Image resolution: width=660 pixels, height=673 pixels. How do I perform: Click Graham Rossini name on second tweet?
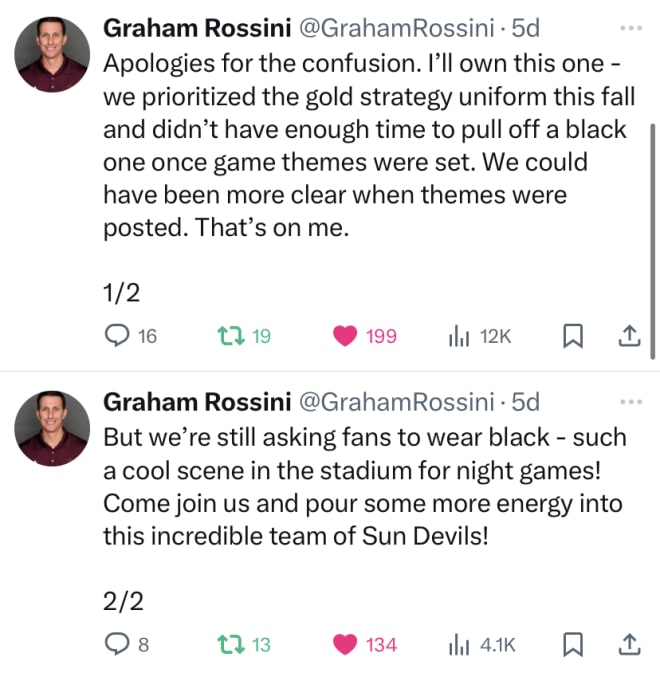coord(197,402)
